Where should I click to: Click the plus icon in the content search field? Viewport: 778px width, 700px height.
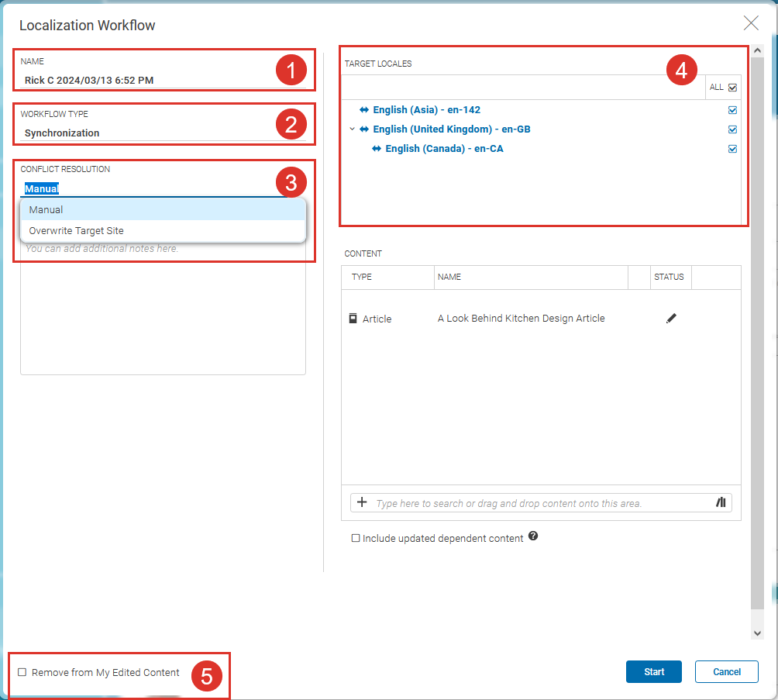361,502
